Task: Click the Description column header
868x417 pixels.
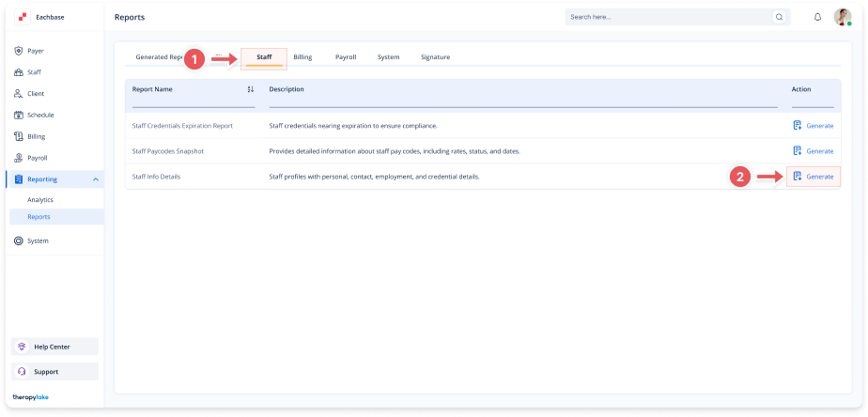Action: (x=287, y=89)
